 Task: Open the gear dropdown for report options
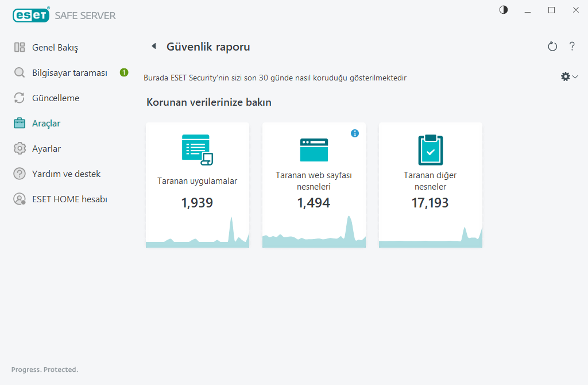click(x=566, y=76)
